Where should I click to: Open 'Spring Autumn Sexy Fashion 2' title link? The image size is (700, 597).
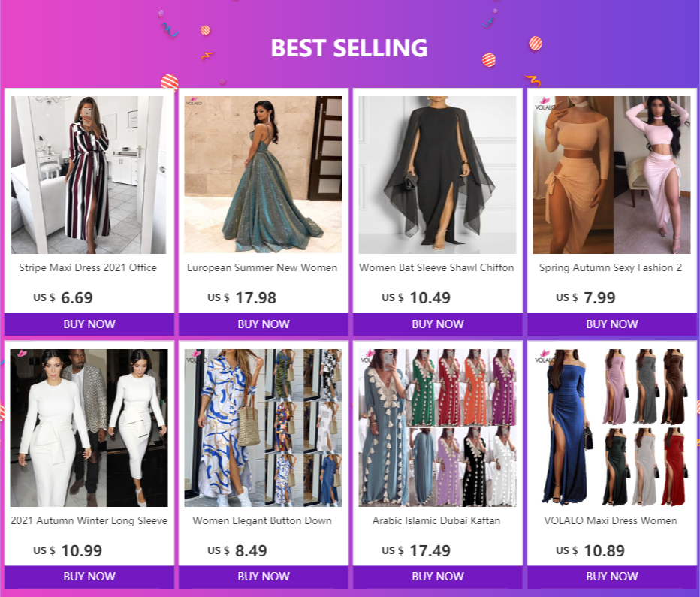611,268
